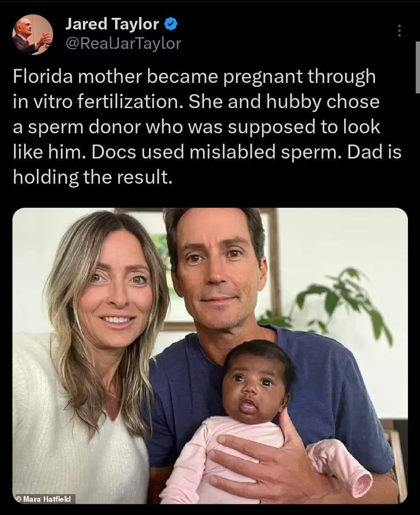Open the three-dot more options menu

click(x=399, y=31)
